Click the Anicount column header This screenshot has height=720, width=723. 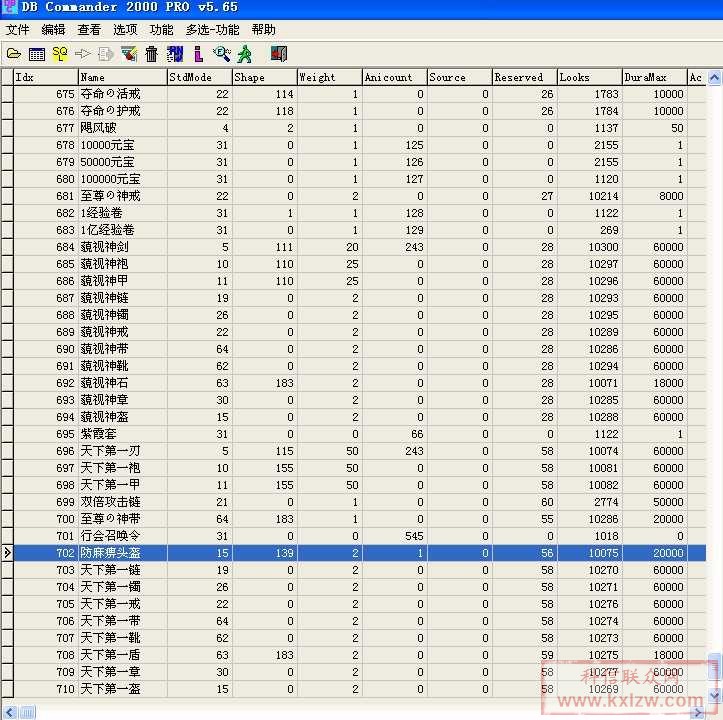tap(395, 77)
